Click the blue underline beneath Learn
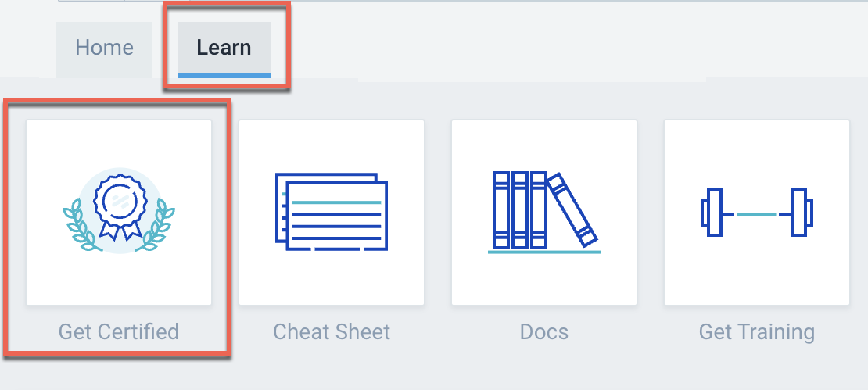The width and height of the screenshot is (868, 390). pos(224,75)
